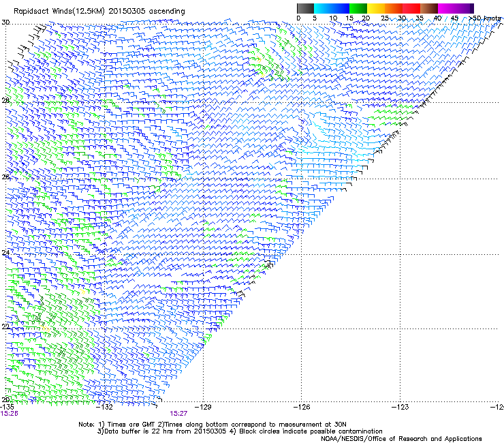
Task: Click the magenta-purple 40-50 knots color segment
Action: tap(456, 8)
